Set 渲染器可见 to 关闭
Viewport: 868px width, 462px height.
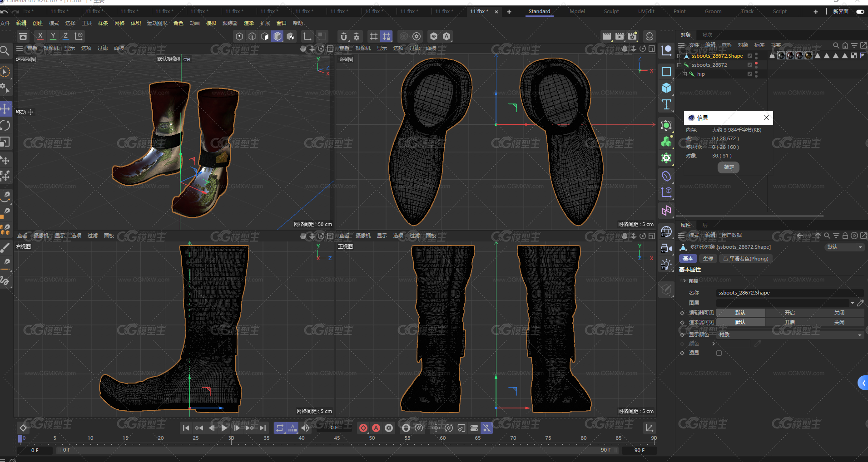839,322
